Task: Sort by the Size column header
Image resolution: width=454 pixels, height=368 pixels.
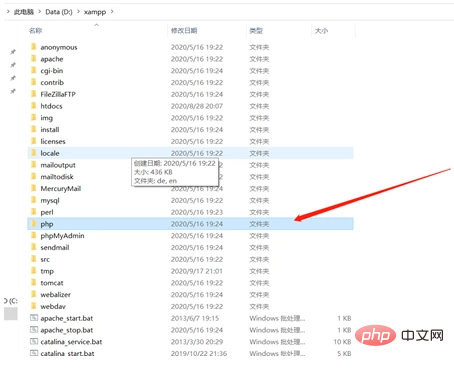Action: point(321,31)
